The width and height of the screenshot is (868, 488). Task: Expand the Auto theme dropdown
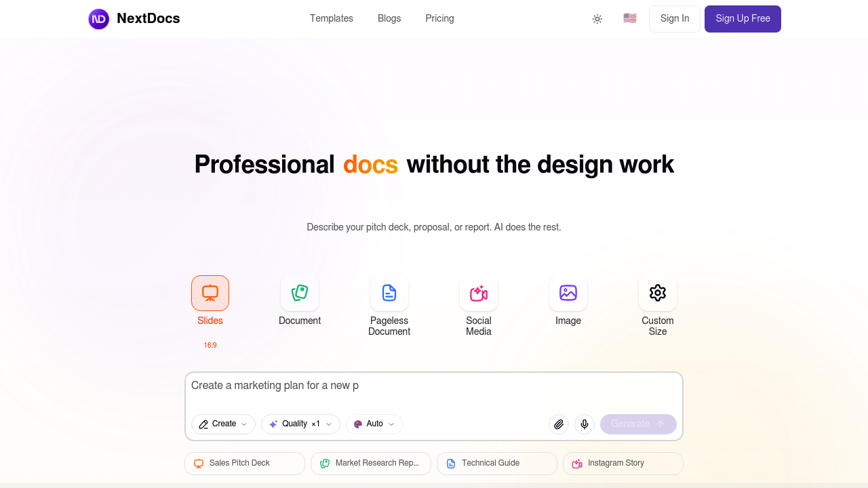(374, 424)
